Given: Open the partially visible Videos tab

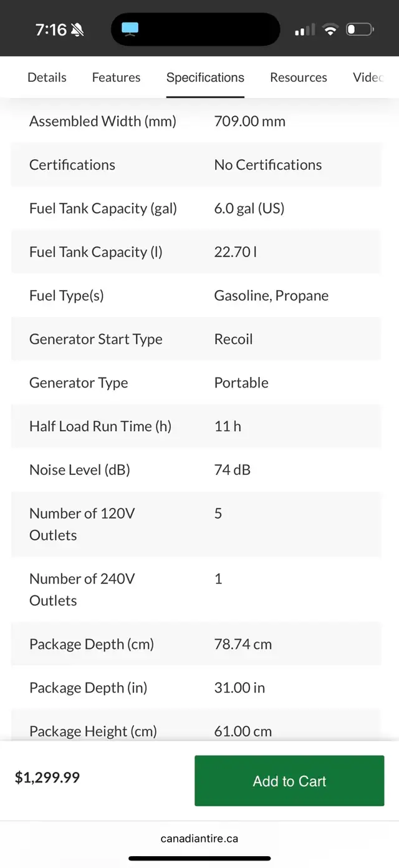Looking at the screenshot, I should (x=368, y=77).
